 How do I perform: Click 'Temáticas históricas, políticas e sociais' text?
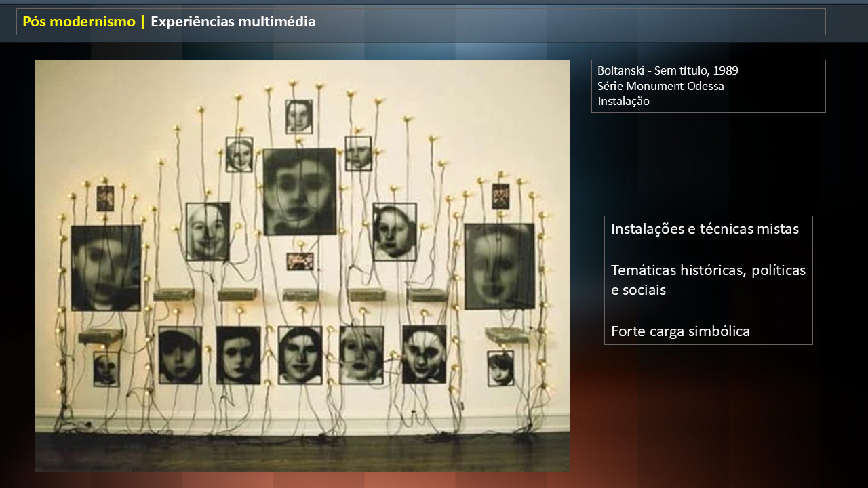click(708, 280)
